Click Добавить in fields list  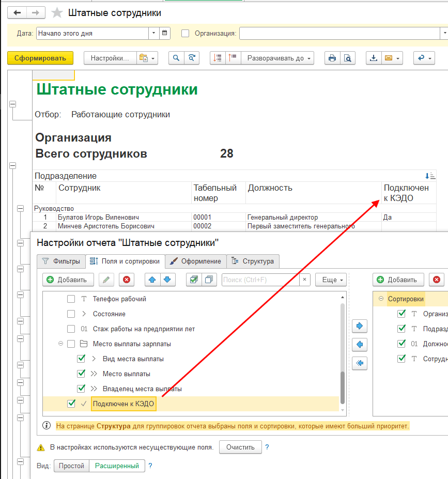point(68,280)
